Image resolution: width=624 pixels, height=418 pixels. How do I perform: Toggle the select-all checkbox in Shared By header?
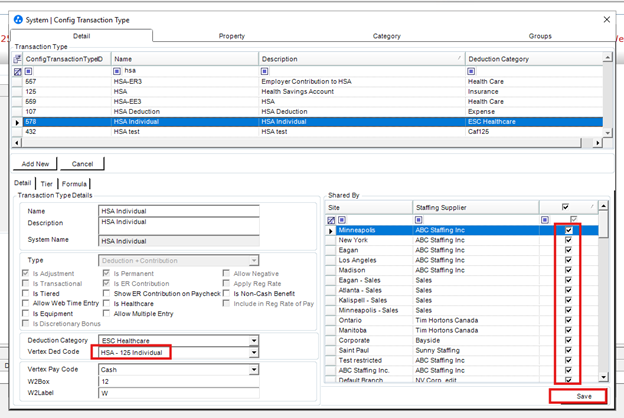(565, 207)
